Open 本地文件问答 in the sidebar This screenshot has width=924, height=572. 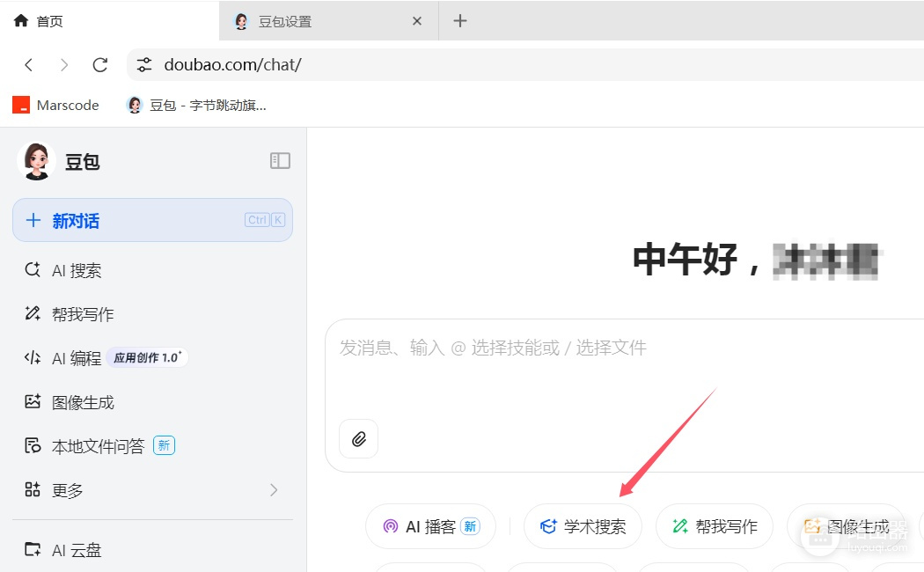[152, 446]
